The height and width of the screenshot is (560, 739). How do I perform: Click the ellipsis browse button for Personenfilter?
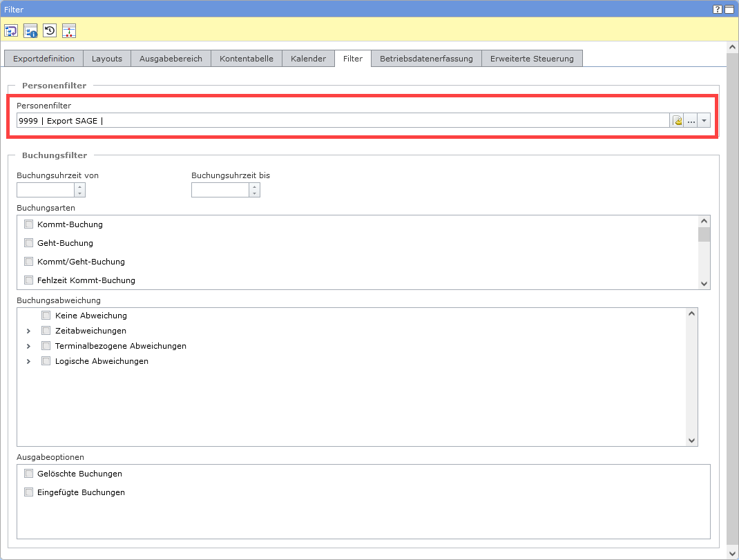click(x=691, y=121)
